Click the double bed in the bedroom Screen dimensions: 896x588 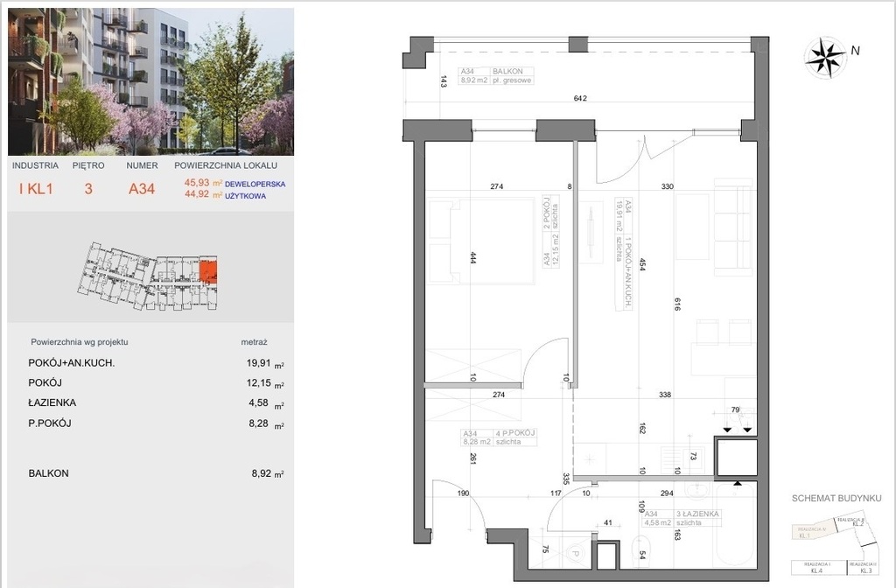[480, 241]
